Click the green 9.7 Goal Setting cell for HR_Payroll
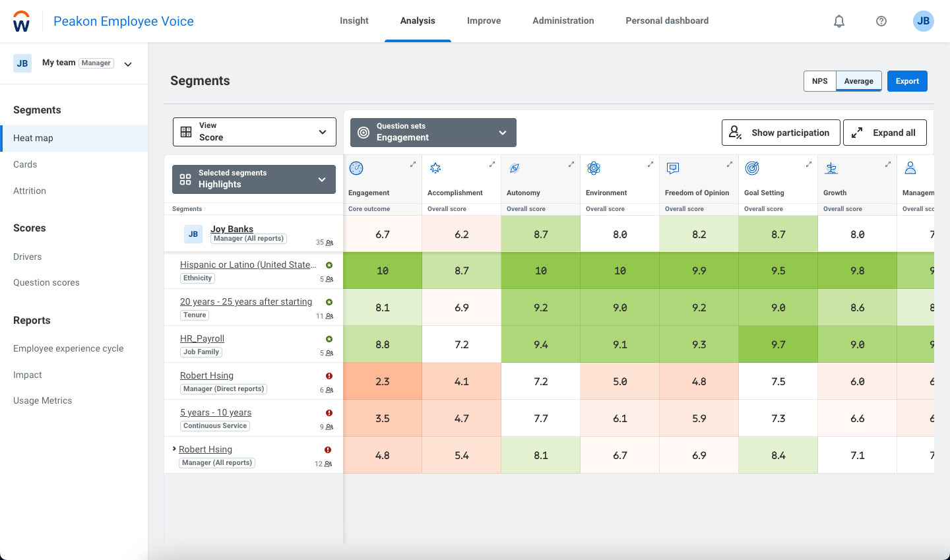950x560 pixels. [x=778, y=344]
